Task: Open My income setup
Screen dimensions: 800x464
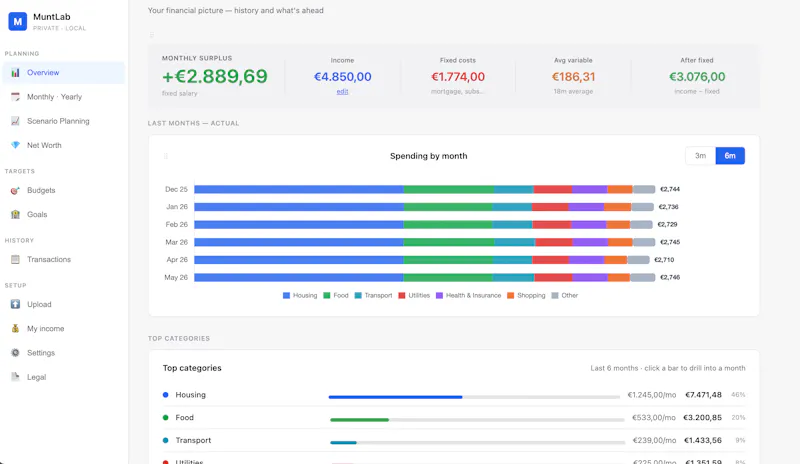Action: click(x=64, y=328)
